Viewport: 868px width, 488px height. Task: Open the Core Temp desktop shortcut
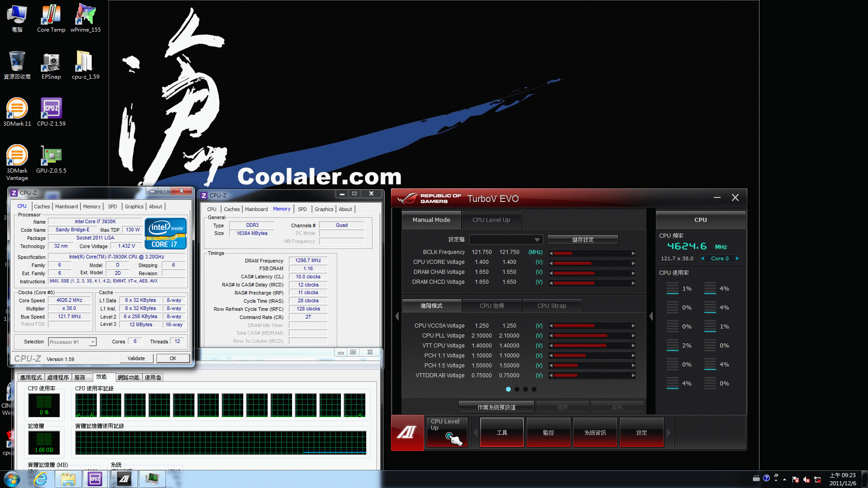(51, 18)
